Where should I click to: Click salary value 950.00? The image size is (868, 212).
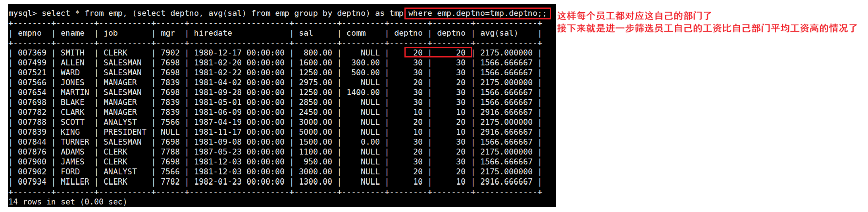(318, 162)
